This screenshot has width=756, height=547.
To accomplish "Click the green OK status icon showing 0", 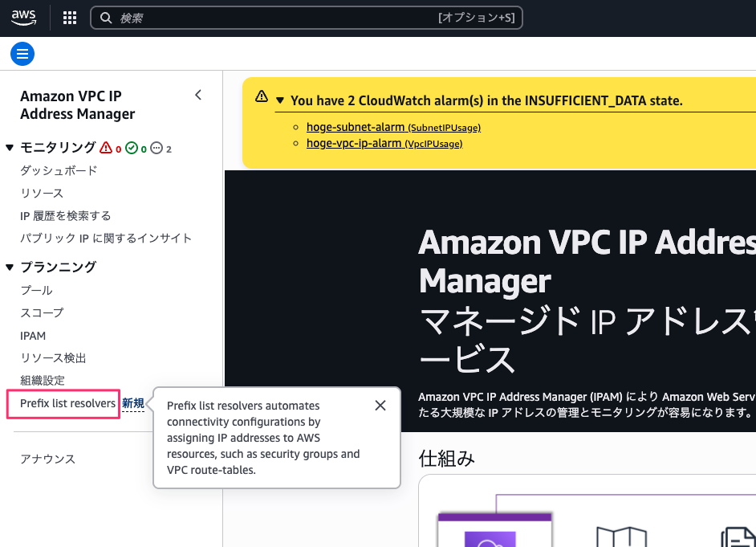I will click(x=132, y=148).
